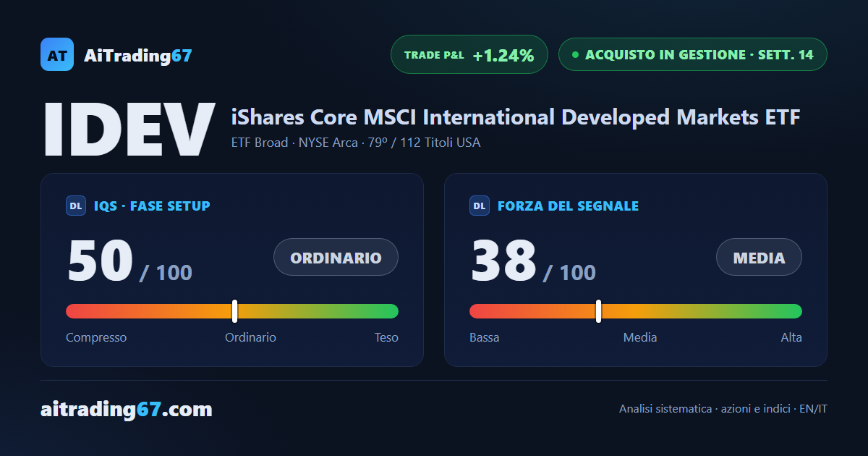Click the Alta gauge label

(791, 337)
